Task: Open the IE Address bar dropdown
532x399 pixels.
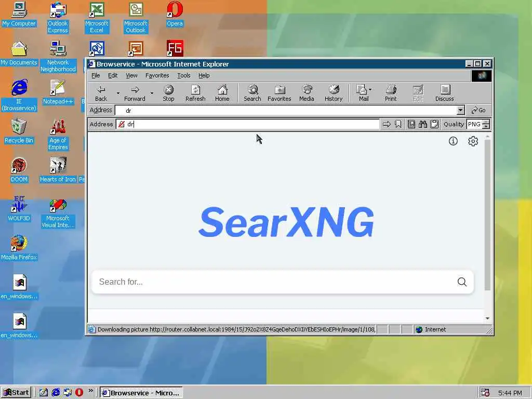Action: pyautogui.click(x=460, y=110)
